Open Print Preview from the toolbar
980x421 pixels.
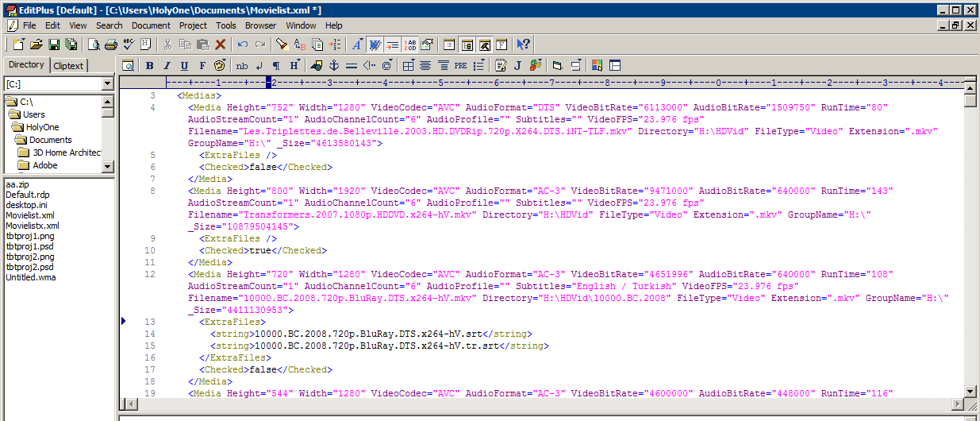tap(94, 44)
